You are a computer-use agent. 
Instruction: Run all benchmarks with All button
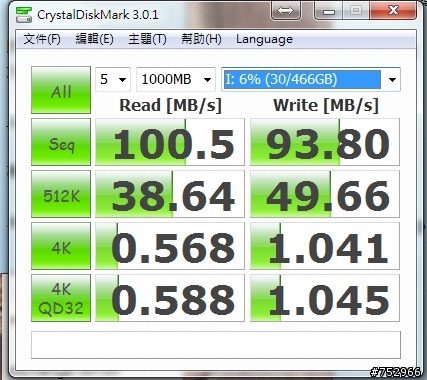click(61, 90)
